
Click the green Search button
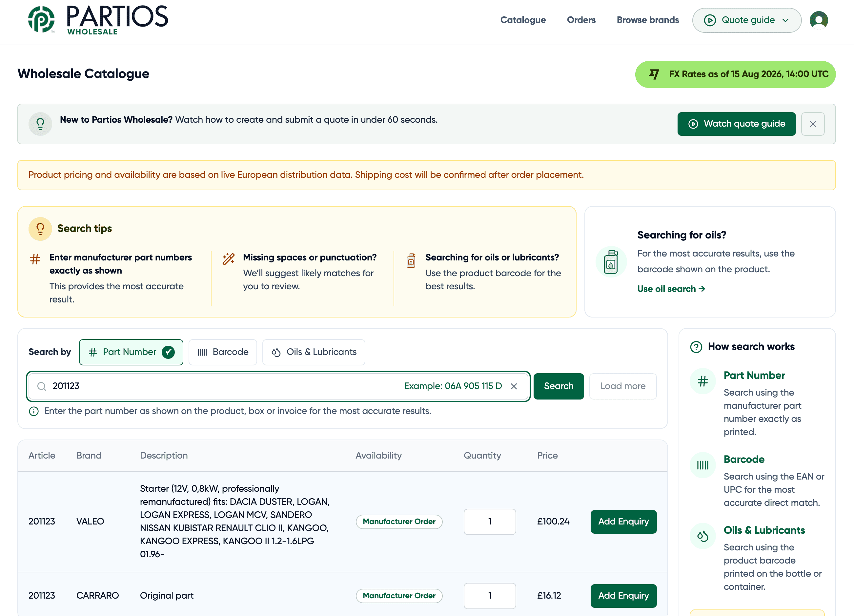click(x=559, y=386)
